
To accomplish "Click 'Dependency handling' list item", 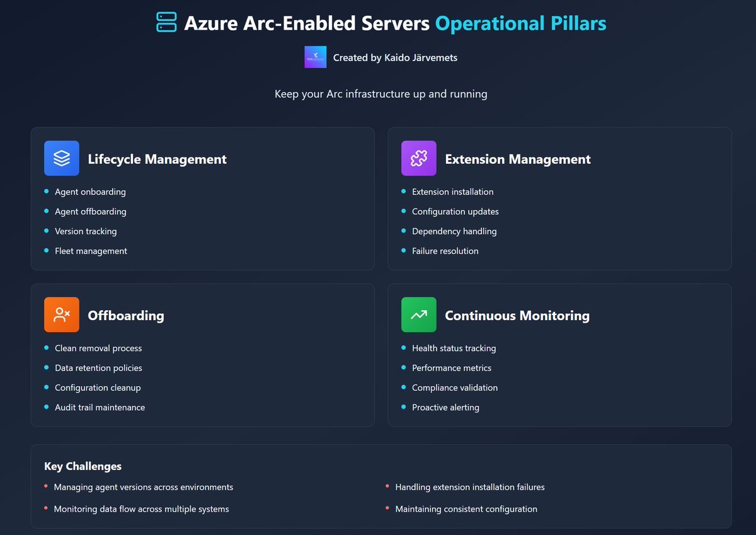I will (x=454, y=231).
